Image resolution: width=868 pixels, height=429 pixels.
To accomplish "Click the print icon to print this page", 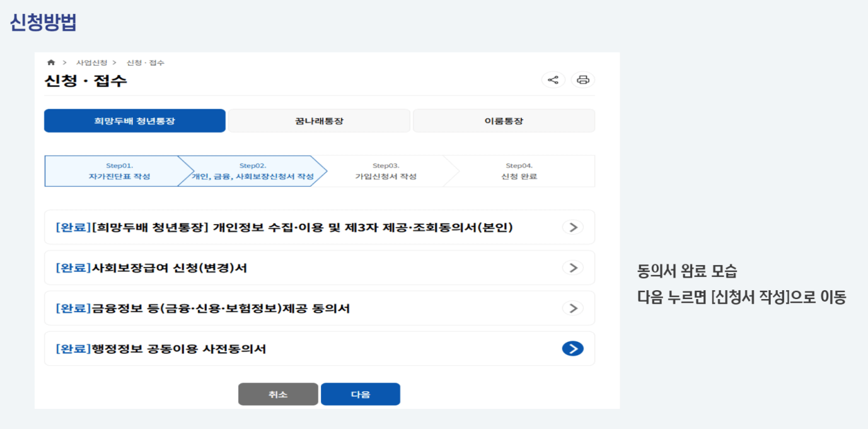I will (x=582, y=79).
